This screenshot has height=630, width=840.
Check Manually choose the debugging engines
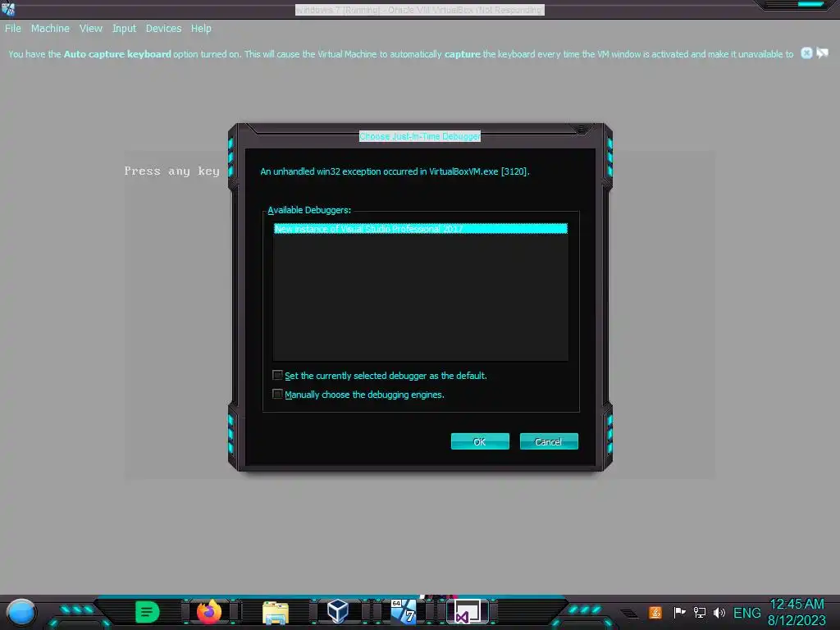point(277,394)
